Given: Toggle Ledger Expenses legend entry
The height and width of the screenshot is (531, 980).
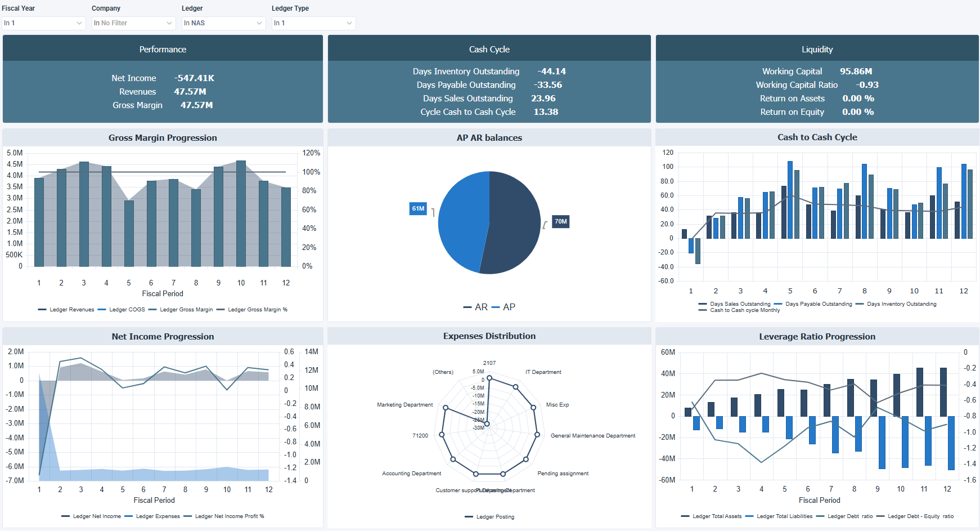Looking at the screenshot, I should 152,516.
